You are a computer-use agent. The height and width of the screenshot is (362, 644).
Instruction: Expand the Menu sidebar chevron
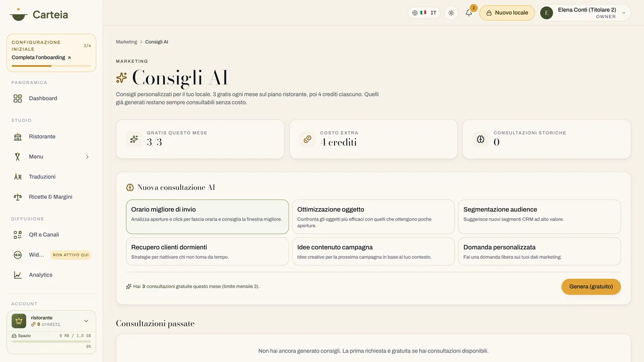click(x=87, y=157)
